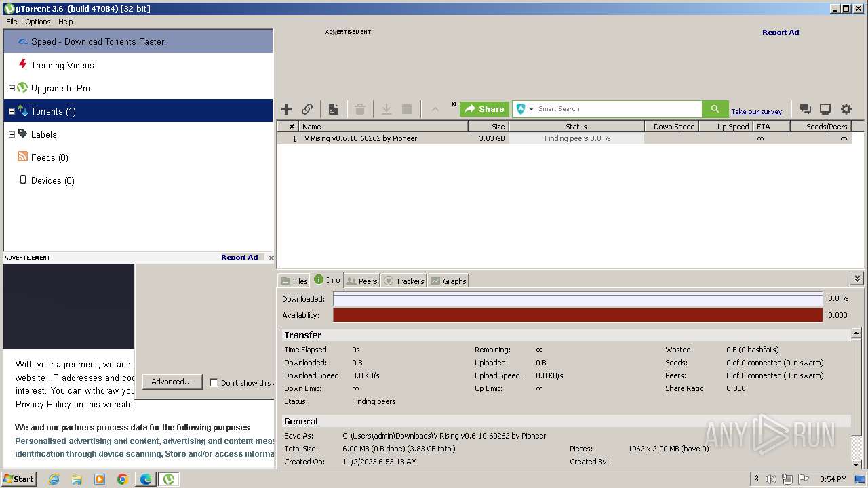
Task: Show hidden tray icons arrow
Action: (x=756, y=479)
